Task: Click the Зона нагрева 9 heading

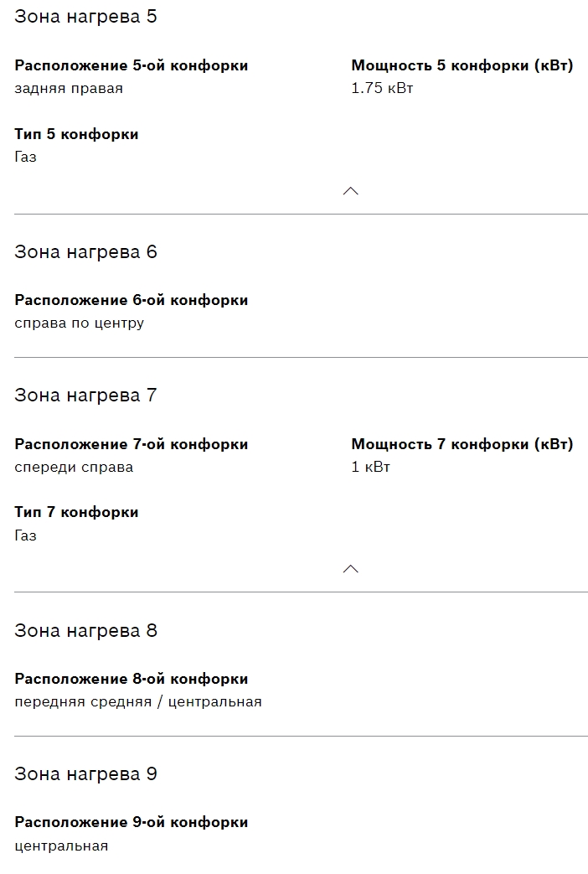Action: click(x=85, y=774)
